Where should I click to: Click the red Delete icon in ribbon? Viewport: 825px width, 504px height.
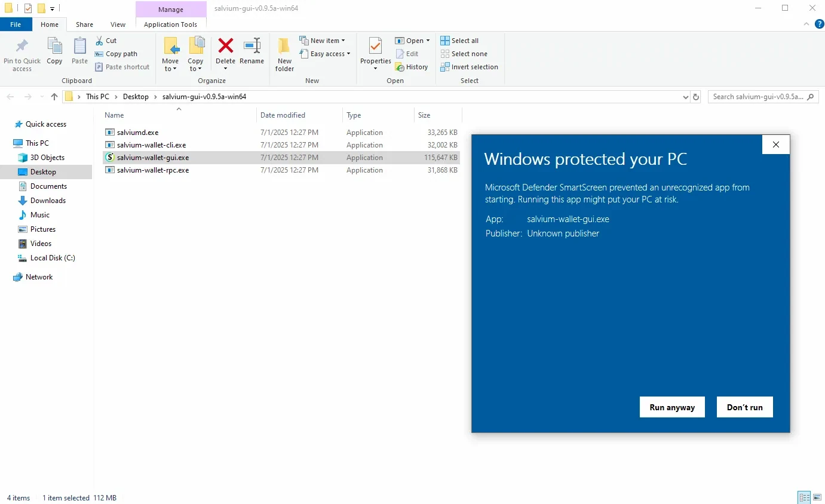click(x=225, y=47)
